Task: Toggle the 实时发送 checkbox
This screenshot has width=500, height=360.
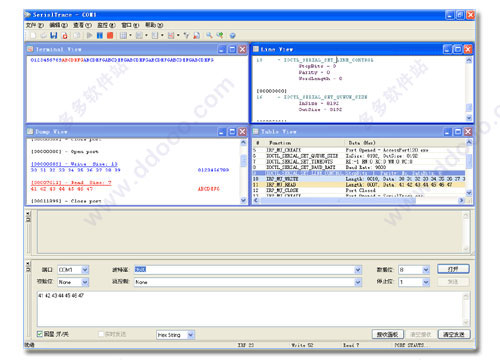Action: (x=101, y=334)
